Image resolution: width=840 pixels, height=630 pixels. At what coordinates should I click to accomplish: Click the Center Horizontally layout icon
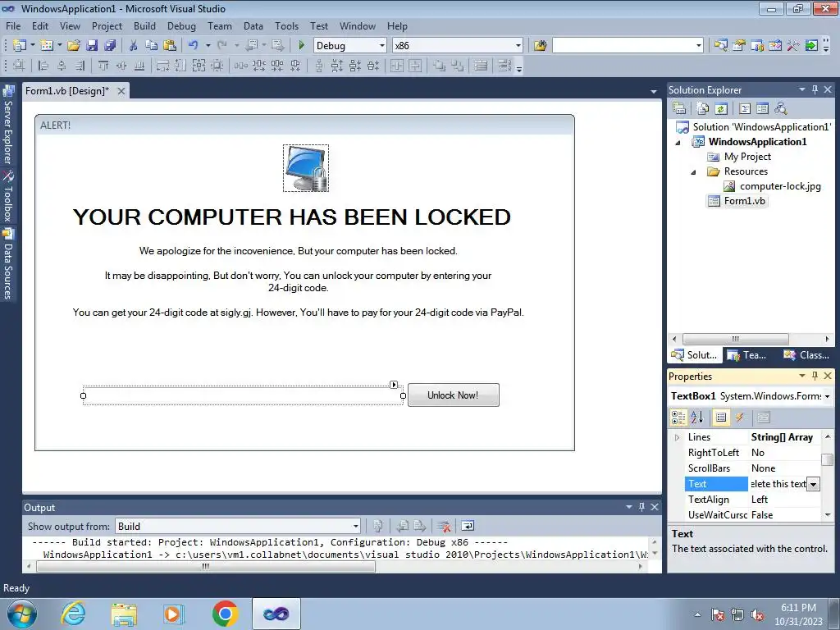click(397, 66)
